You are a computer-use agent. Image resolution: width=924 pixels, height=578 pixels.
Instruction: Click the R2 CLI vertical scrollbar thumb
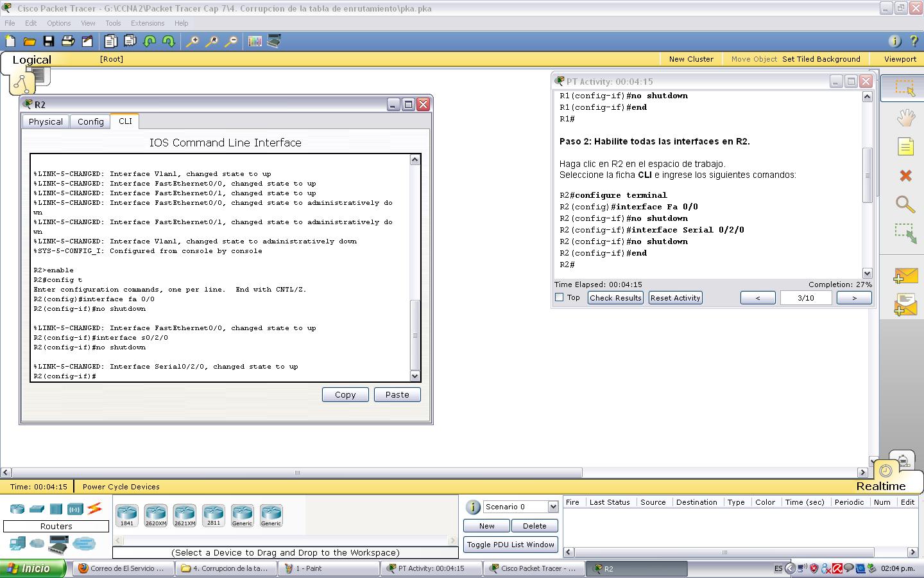(415, 335)
